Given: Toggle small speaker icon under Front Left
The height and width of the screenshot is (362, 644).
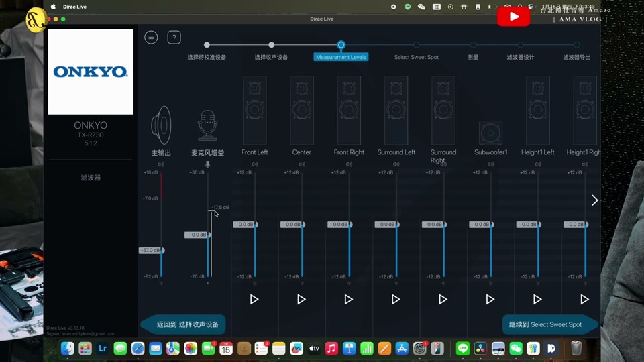Looking at the screenshot, I should click(x=255, y=164).
